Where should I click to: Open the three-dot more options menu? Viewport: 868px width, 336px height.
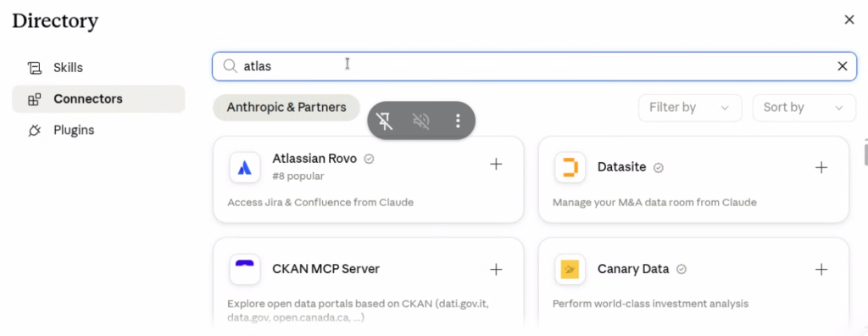coord(457,120)
